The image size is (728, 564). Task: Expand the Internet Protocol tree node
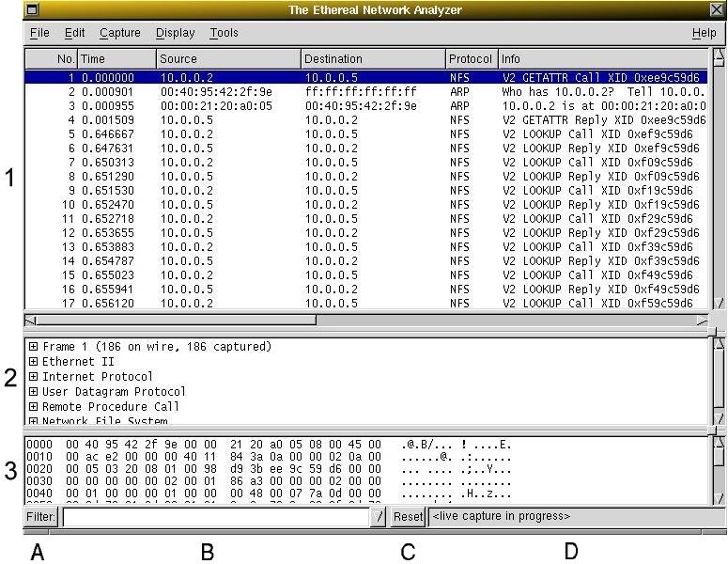(x=33, y=376)
